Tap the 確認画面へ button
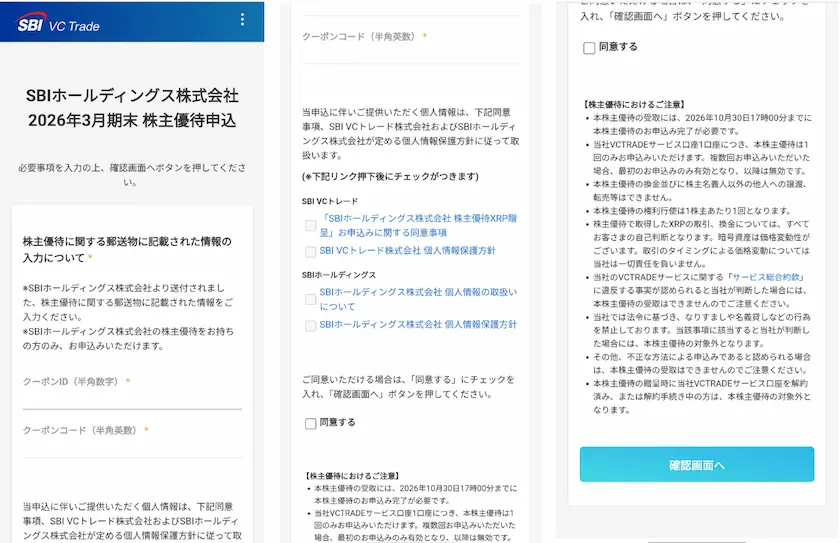The image size is (840, 543). coord(696,464)
